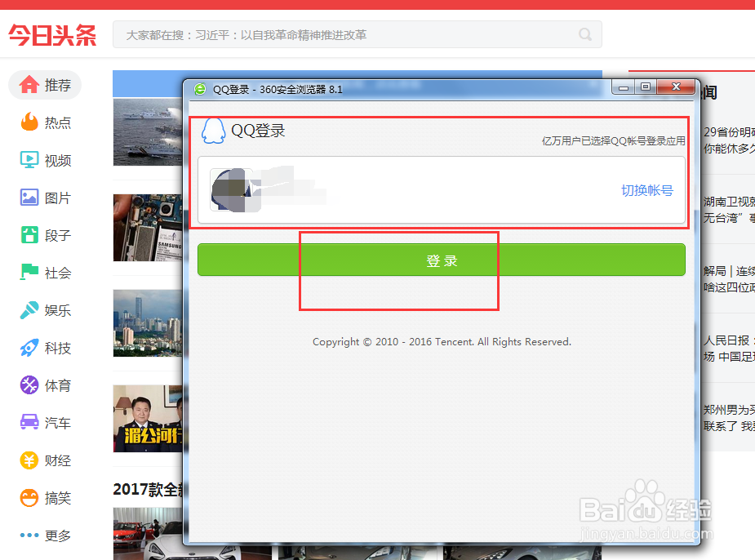Open the 段子 jokes channel
Viewport: 755px width, 560px height.
[x=45, y=235]
